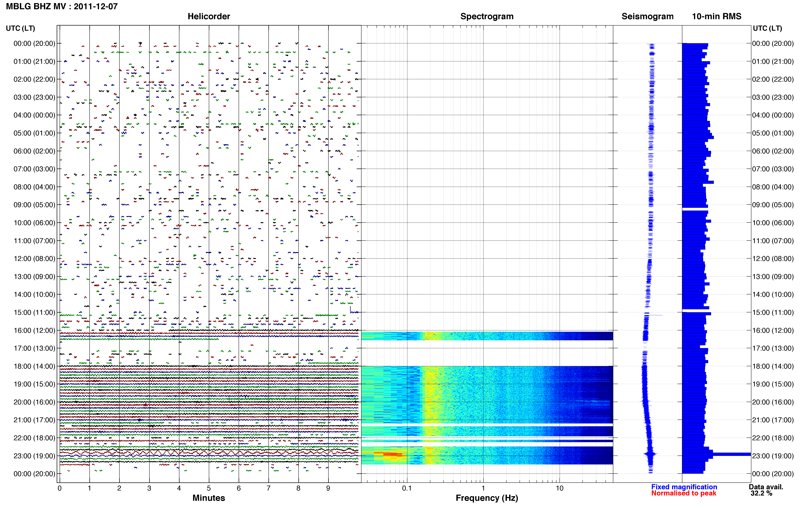
Task: Click '21:00 (17:00)' on the RMS time axis
Action: 773,420
